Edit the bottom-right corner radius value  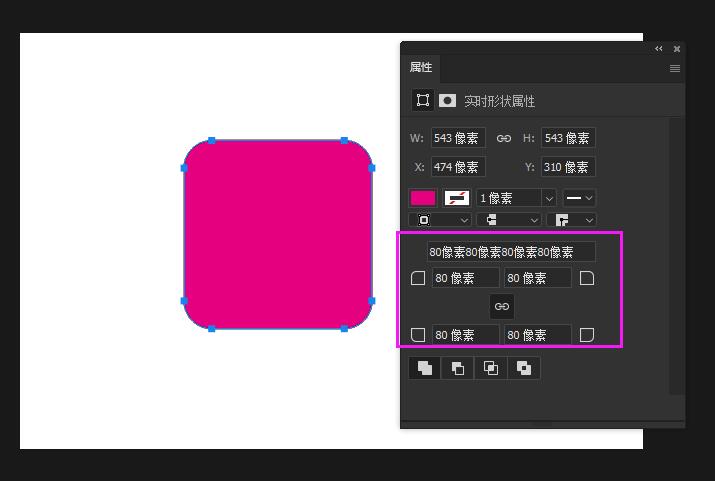(538, 335)
